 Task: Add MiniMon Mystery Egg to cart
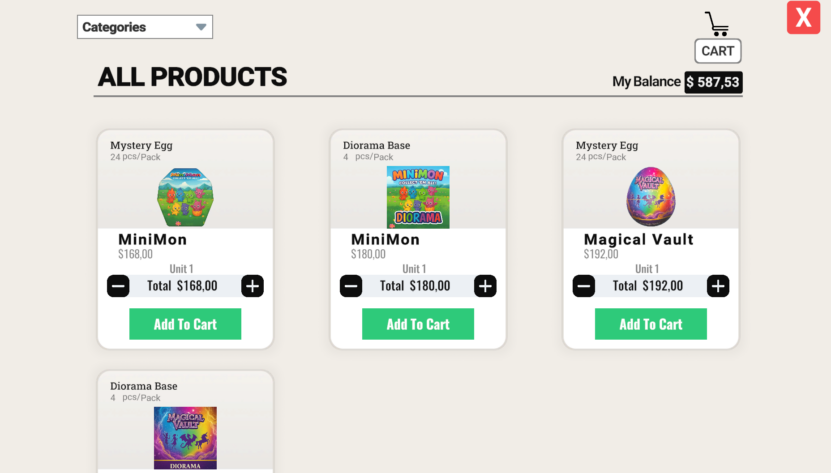pos(185,324)
